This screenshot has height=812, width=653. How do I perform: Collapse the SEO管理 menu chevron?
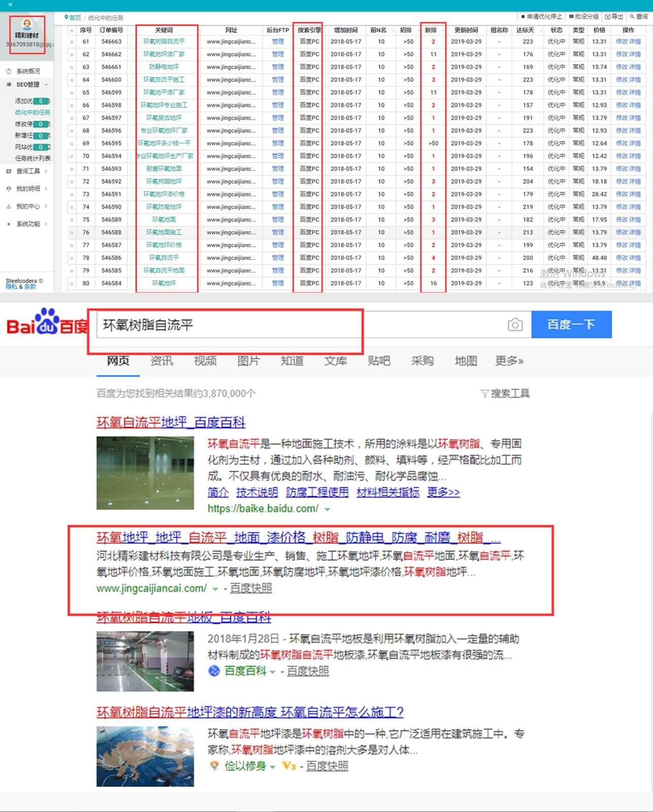[x=46, y=85]
